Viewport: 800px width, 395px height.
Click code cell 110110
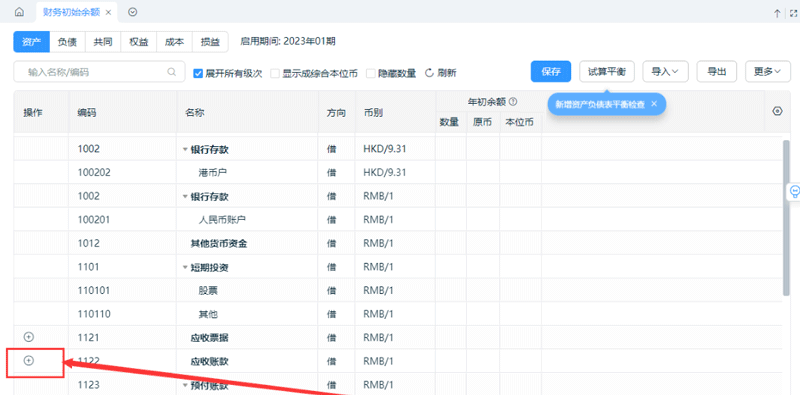(x=94, y=313)
